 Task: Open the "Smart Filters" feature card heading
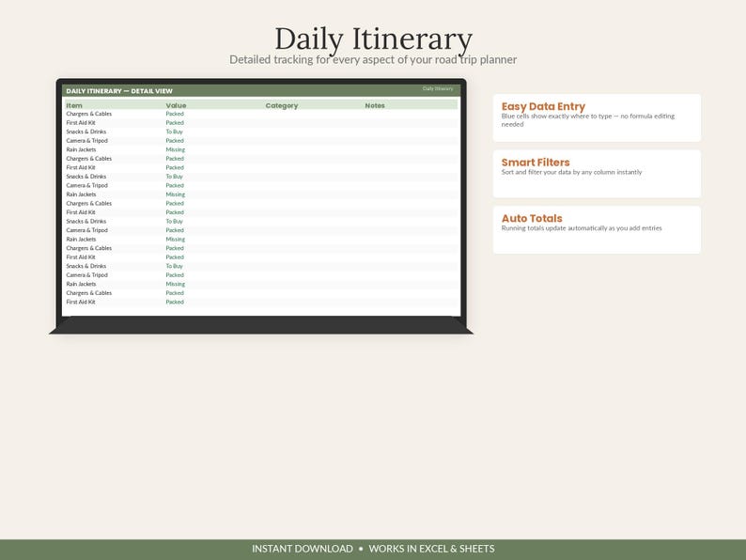click(536, 163)
